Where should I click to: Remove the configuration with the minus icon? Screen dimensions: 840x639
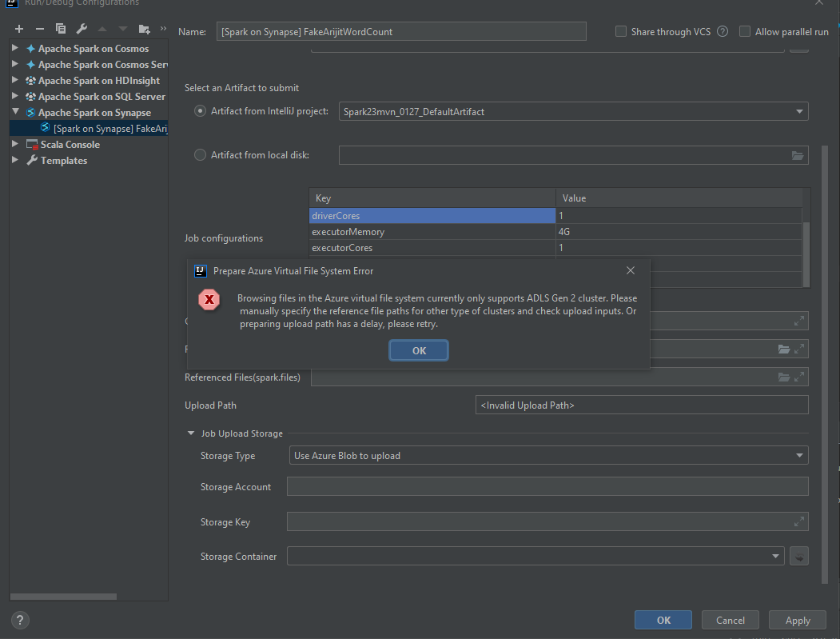pos(40,29)
